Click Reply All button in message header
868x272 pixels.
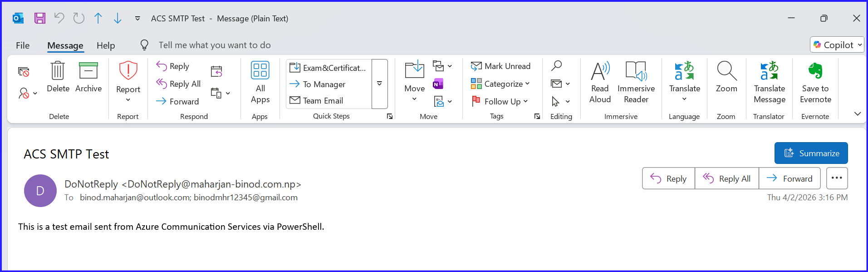click(727, 178)
